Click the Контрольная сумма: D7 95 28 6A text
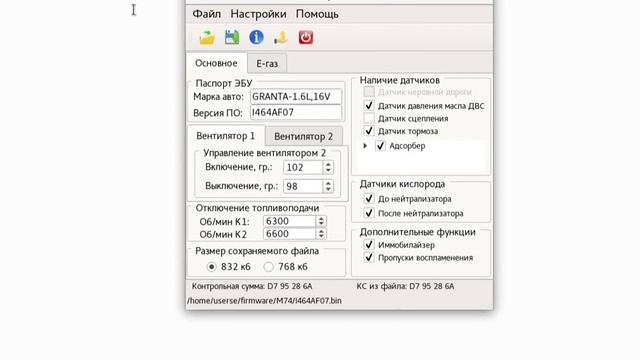The width and height of the screenshot is (640, 360). click(252, 287)
